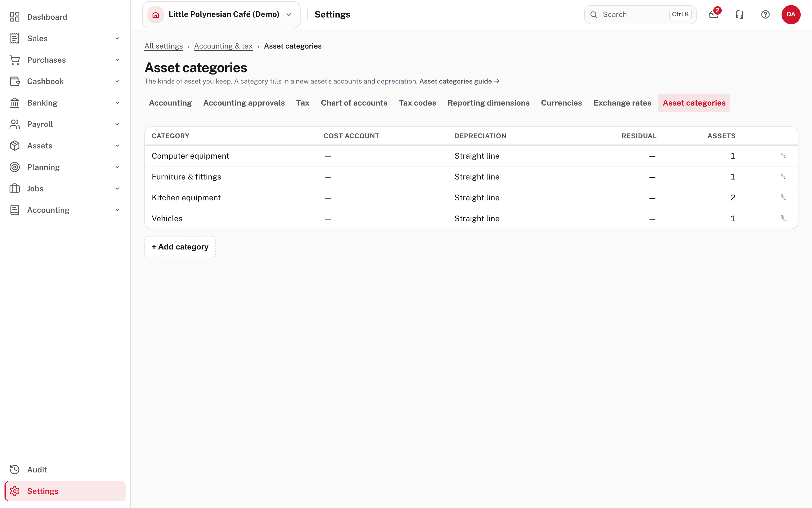This screenshot has height=508, width=812.
Task: Switch to the Chart of accounts tab
Action: pyautogui.click(x=354, y=103)
